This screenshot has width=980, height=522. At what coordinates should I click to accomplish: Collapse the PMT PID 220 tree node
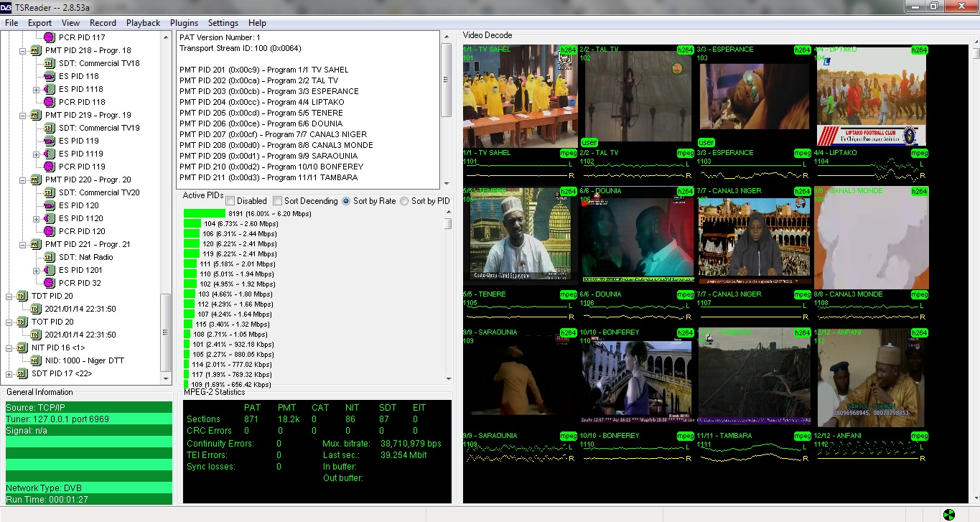coord(23,180)
